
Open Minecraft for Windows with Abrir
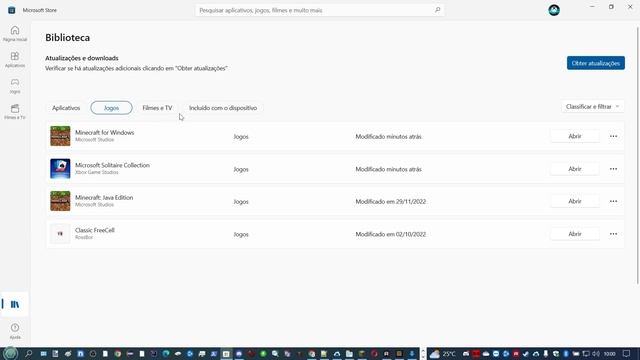pyautogui.click(x=575, y=136)
